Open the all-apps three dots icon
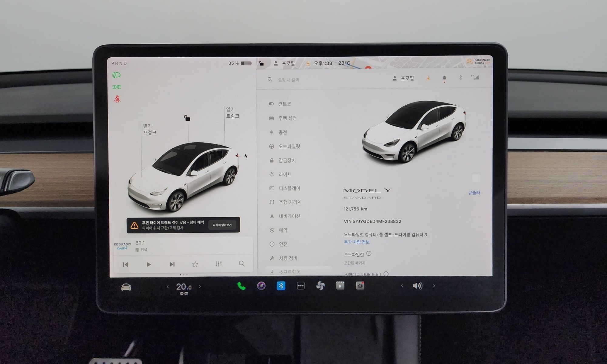Screen dimensions: 607x364 click(301, 286)
